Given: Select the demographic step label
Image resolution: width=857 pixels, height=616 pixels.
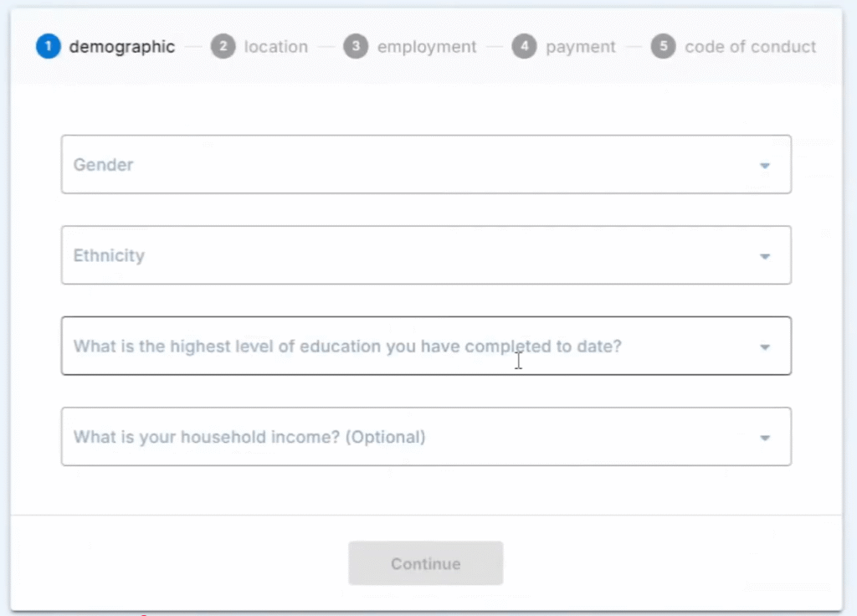Looking at the screenshot, I should pos(122,47).
